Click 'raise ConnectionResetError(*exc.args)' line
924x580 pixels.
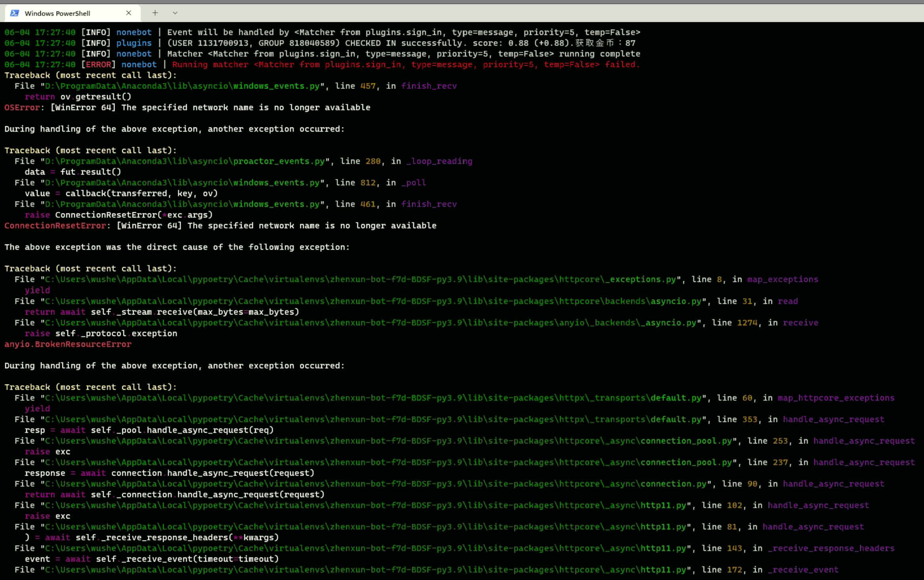coord(119,215)
